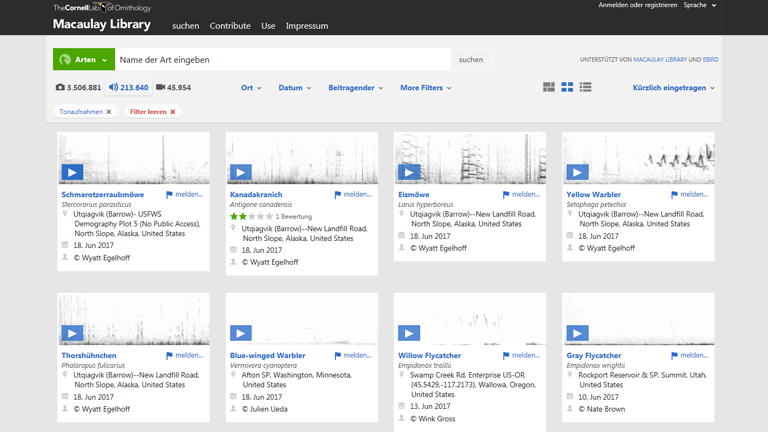Open the Contribute menu item
Image resolution: width=768 pixels, height=432 pixels.
[x=230, y=26]
